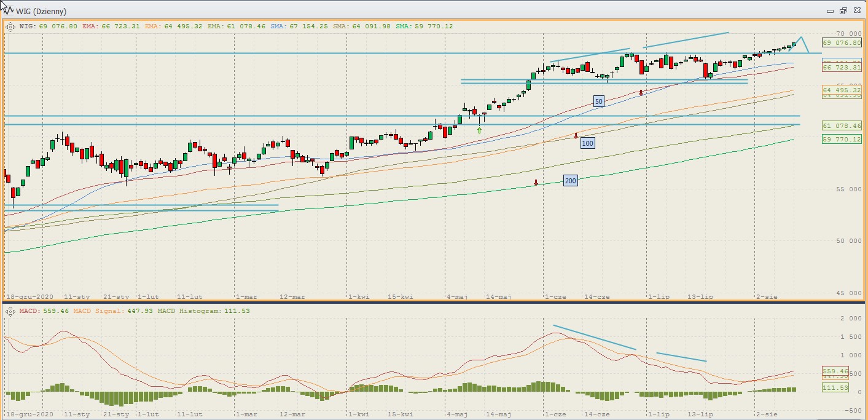Click the 59 770.12 SMA tag on axis

pyautogui.click(x=842, y=140)
